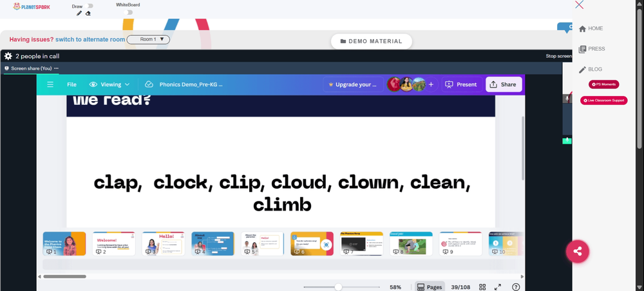Open BLOG in side menu

(590, 70)
